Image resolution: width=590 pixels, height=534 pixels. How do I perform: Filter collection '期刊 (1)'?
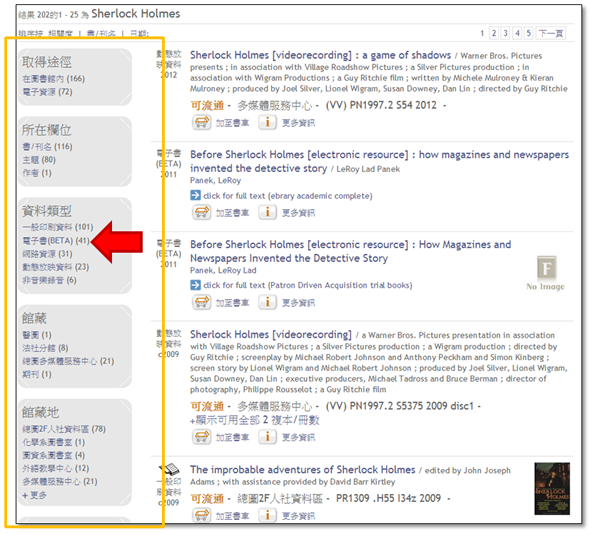pos(37,374)
